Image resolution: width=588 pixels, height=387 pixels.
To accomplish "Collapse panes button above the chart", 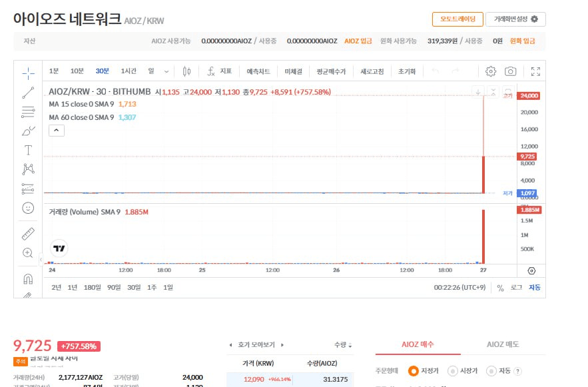I will pos(493,92).
